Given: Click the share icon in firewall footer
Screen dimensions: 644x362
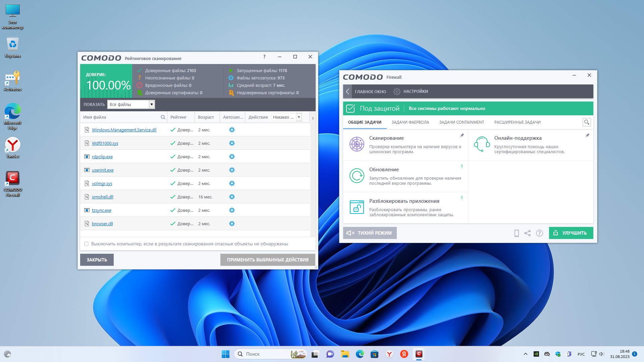Looking at the screenshot, I should (528, 233).
